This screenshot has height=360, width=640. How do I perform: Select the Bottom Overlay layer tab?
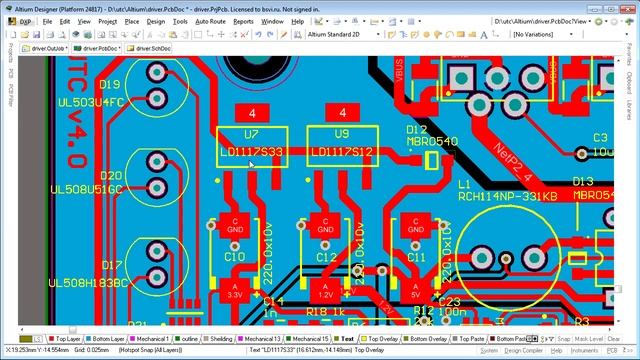425,339
